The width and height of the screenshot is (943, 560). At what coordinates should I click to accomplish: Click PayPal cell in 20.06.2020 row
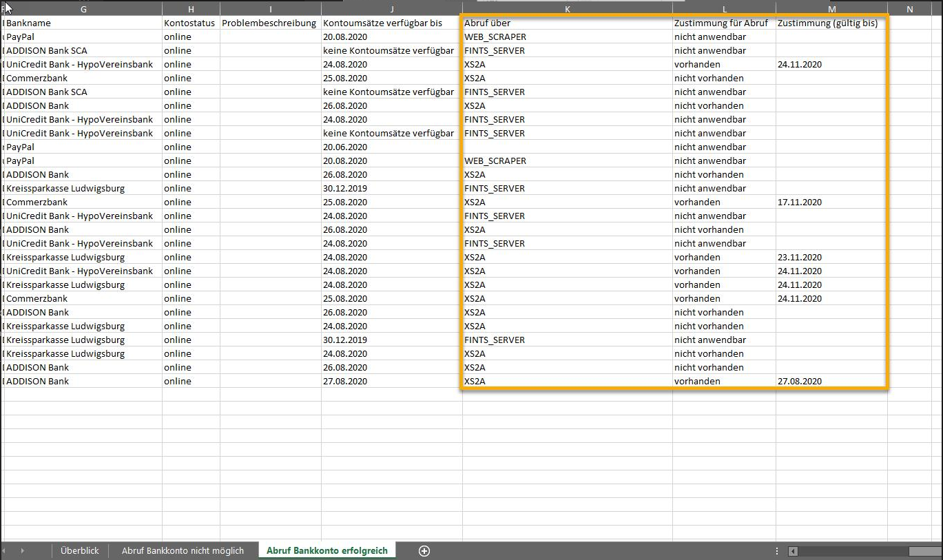coord(83,147)
